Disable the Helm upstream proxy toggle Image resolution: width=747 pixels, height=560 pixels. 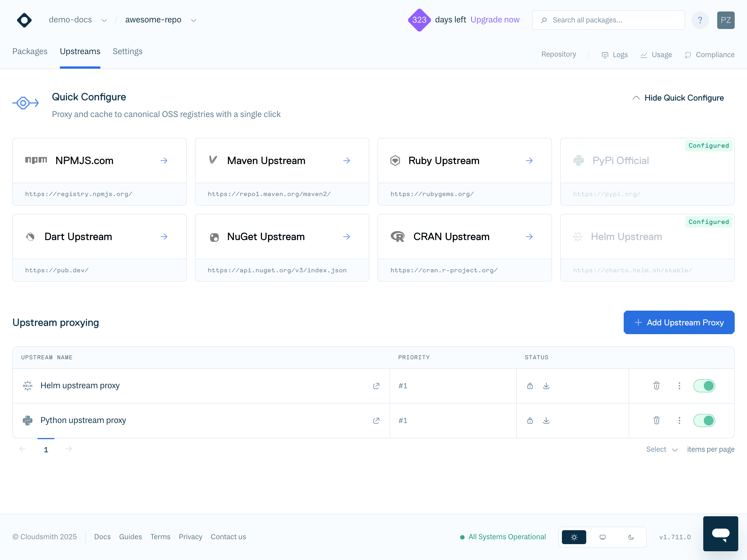click(x=704, y=386)
